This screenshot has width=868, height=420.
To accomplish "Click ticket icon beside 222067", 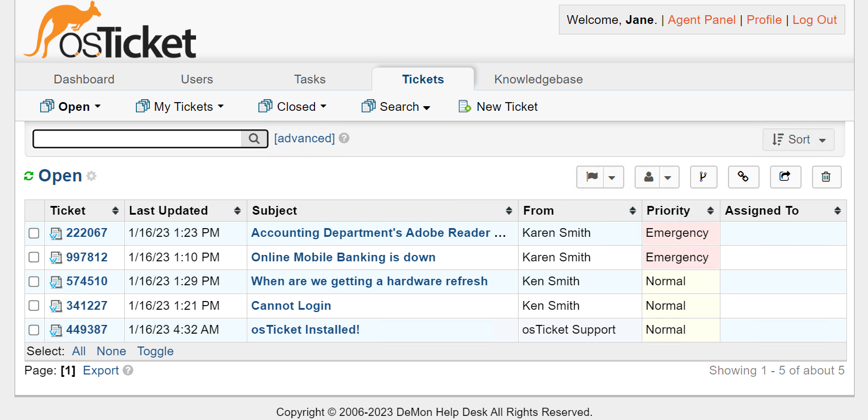I will (56, 233).
